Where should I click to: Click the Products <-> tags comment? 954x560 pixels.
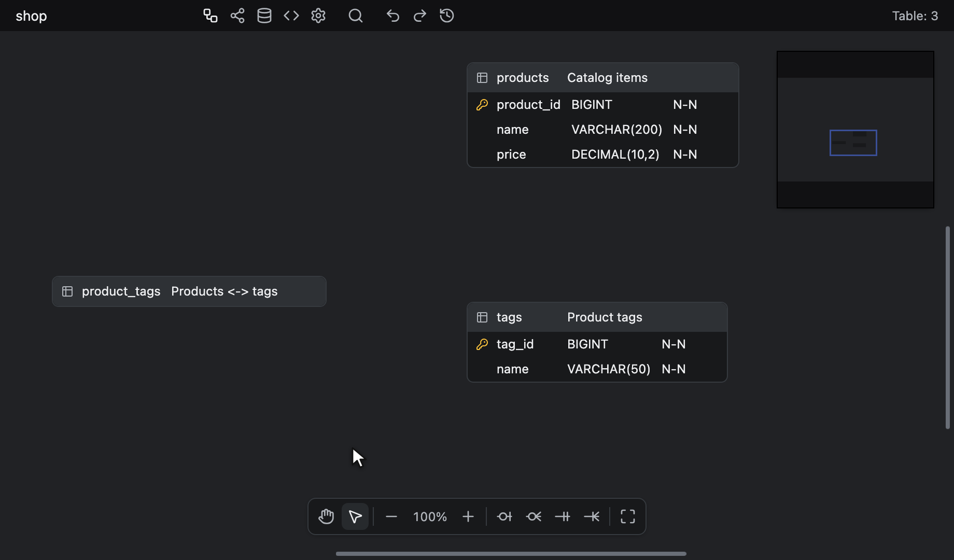pyautogui.click(x=225, y=291)
